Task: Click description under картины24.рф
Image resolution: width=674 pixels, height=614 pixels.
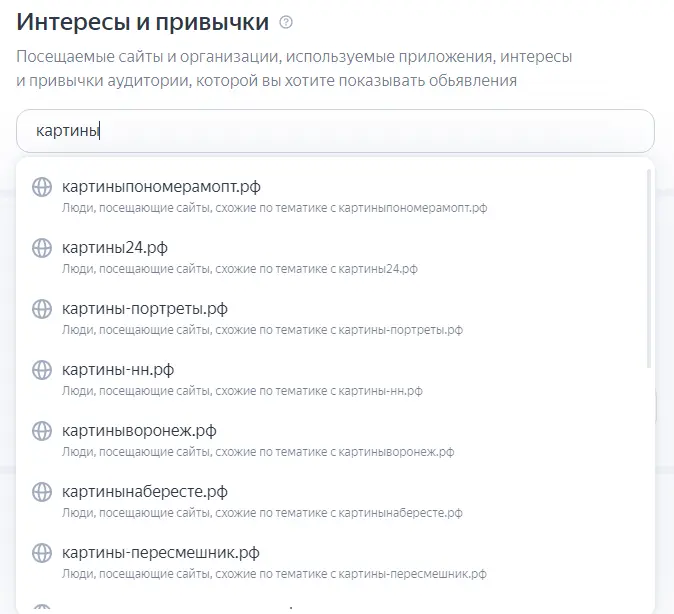Action: point(239,269)
